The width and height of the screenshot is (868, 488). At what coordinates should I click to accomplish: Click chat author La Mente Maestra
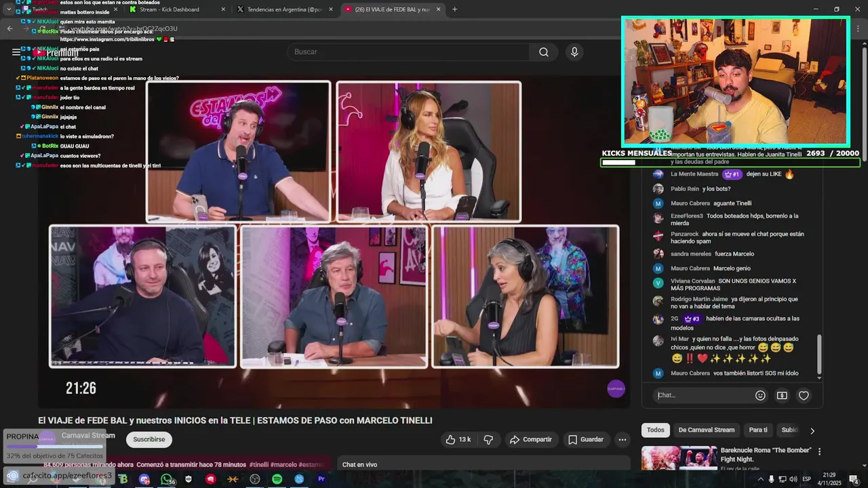coord(694,174)
